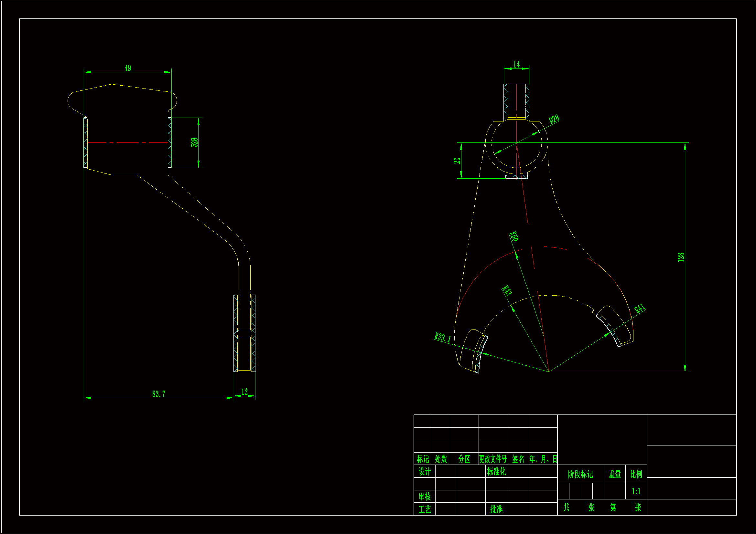Click the 12 dimension at bottom
The image size is (756, 534).
pyautogui.click(x=244, y=392)
